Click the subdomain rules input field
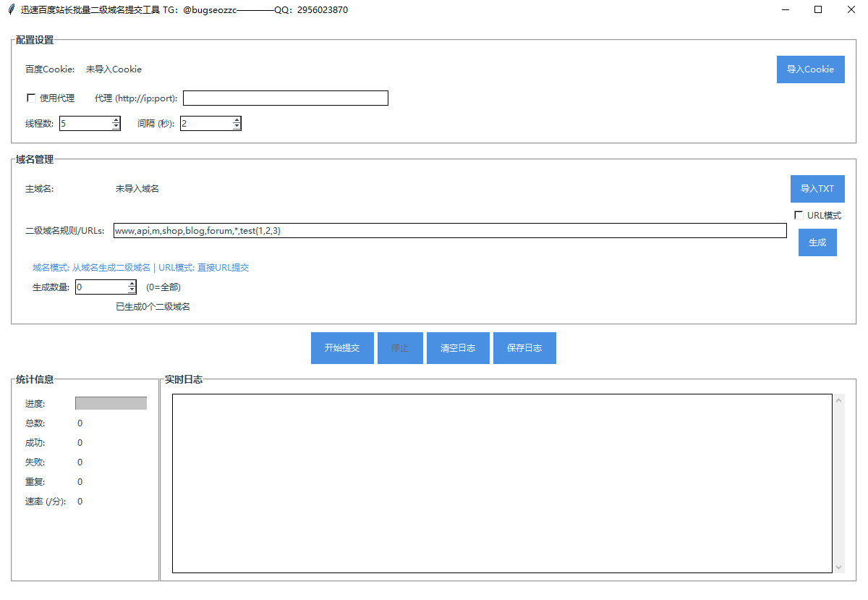This screenshot has height=600, width=868. point(448,231)
